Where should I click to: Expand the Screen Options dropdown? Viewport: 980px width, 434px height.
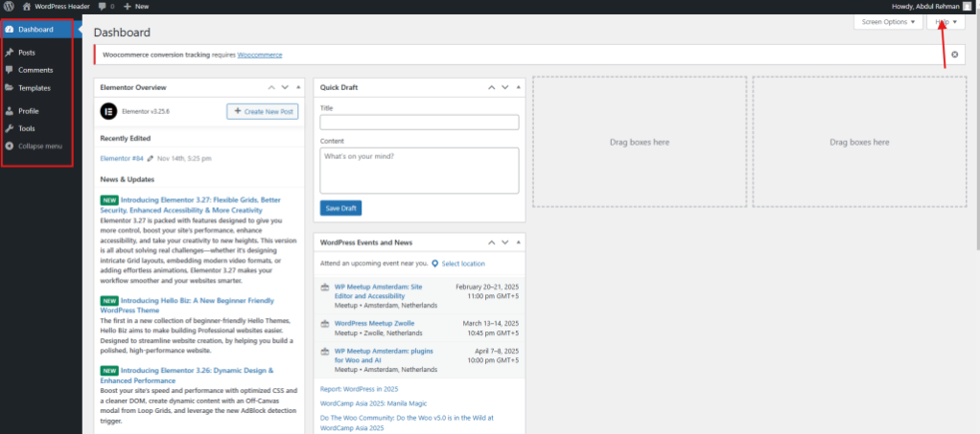[x=888, y=22]
